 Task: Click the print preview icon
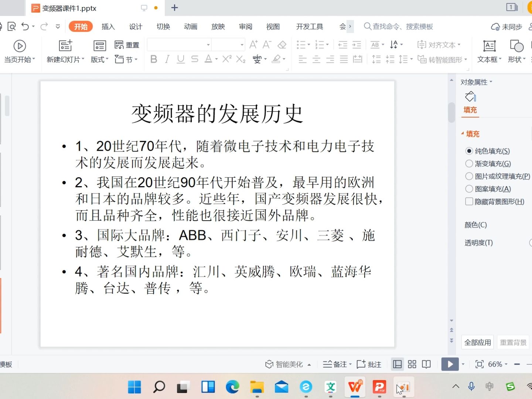tap(12, 26)
